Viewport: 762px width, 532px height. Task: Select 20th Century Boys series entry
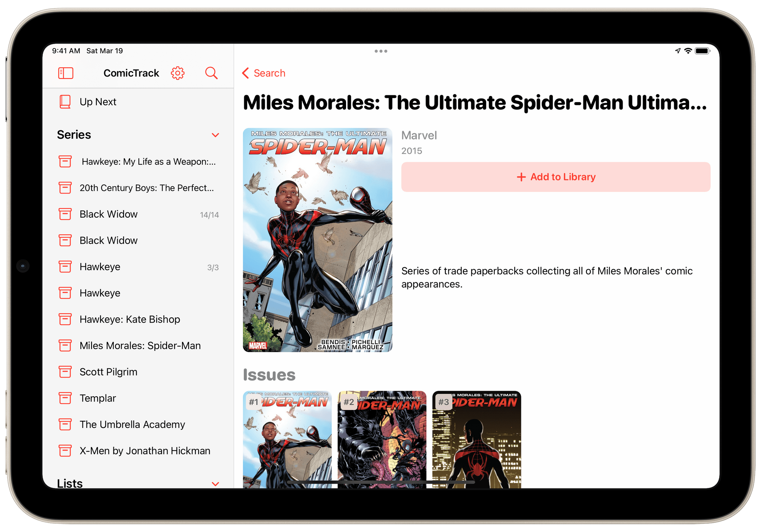coord(143,187)
